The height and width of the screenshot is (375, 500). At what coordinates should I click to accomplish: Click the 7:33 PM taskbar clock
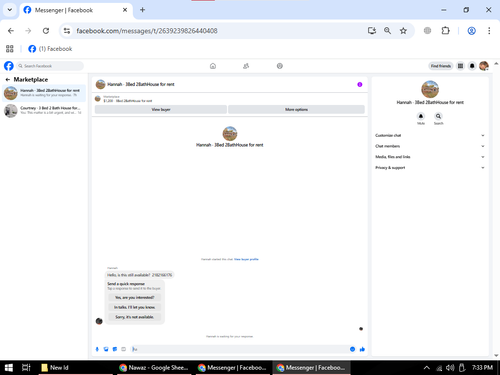point(482,368)
